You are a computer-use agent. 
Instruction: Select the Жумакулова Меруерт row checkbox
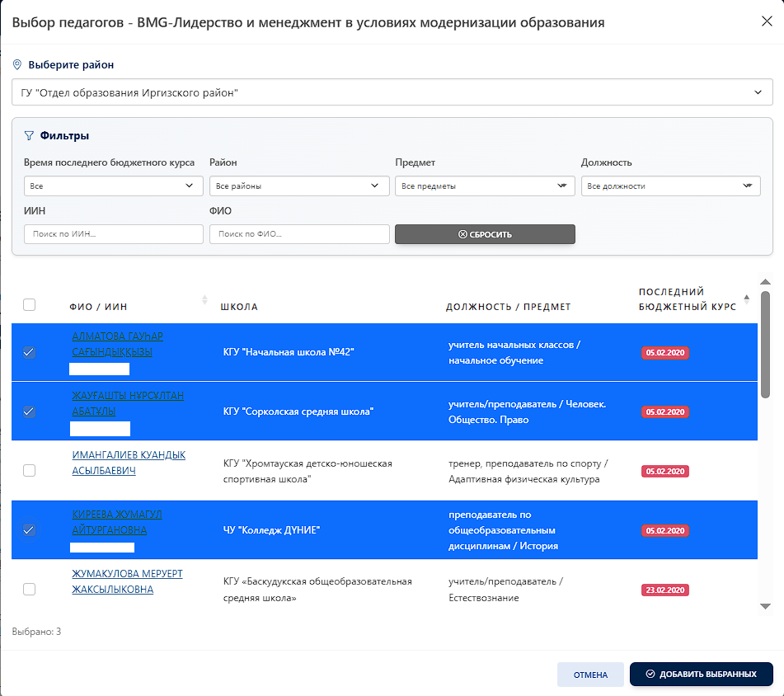tap(30, 589)
